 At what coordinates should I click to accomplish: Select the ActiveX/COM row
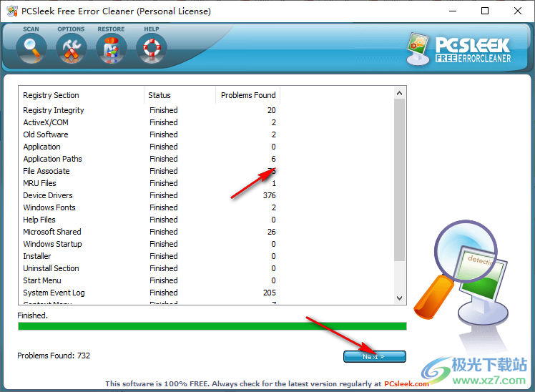pos(149,122)
